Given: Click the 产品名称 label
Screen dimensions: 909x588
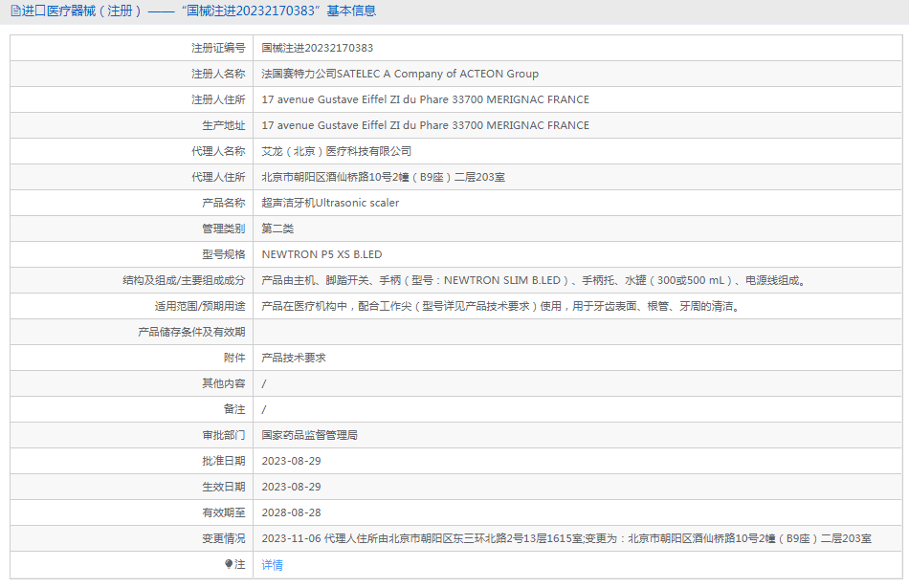Looking at the screenshot, I should tap(224, 203).
